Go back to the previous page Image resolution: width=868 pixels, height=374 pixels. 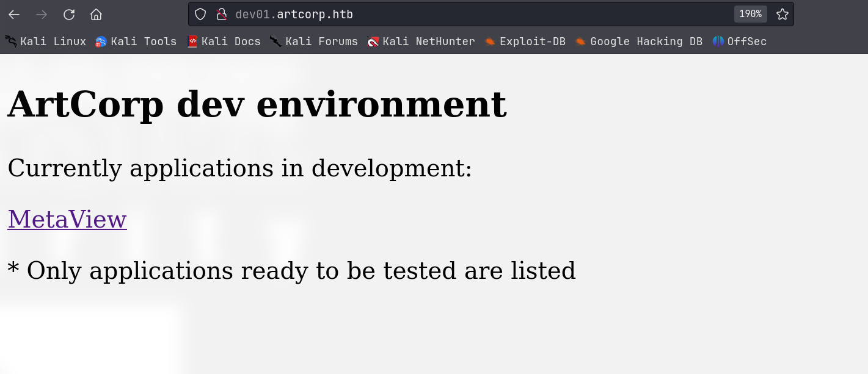[14, 14]
